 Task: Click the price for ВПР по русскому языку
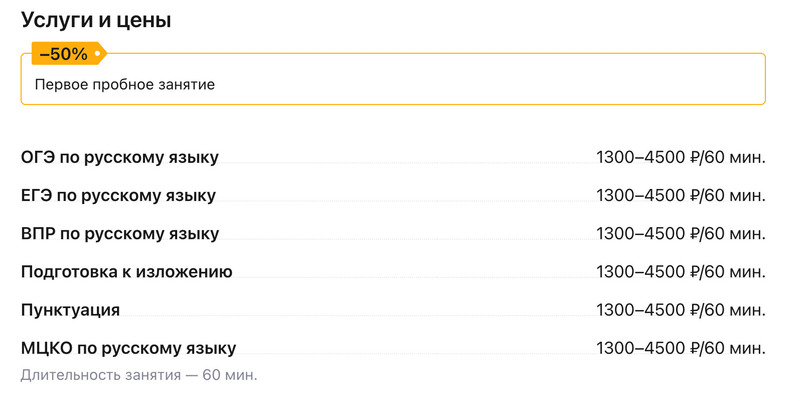(x=680, y=233)
